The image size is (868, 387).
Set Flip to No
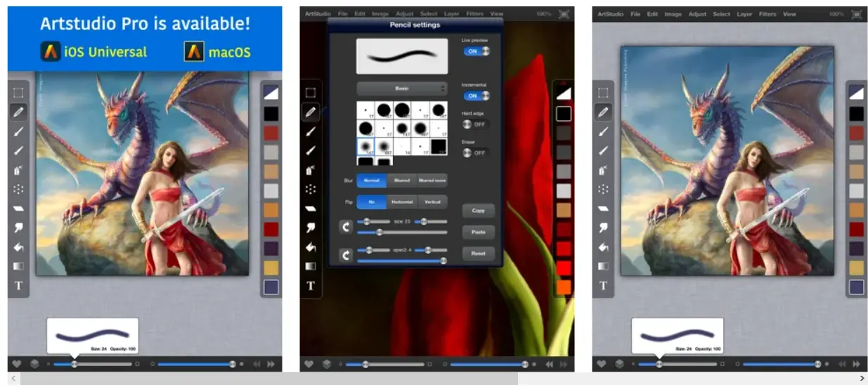pos(371,202)
